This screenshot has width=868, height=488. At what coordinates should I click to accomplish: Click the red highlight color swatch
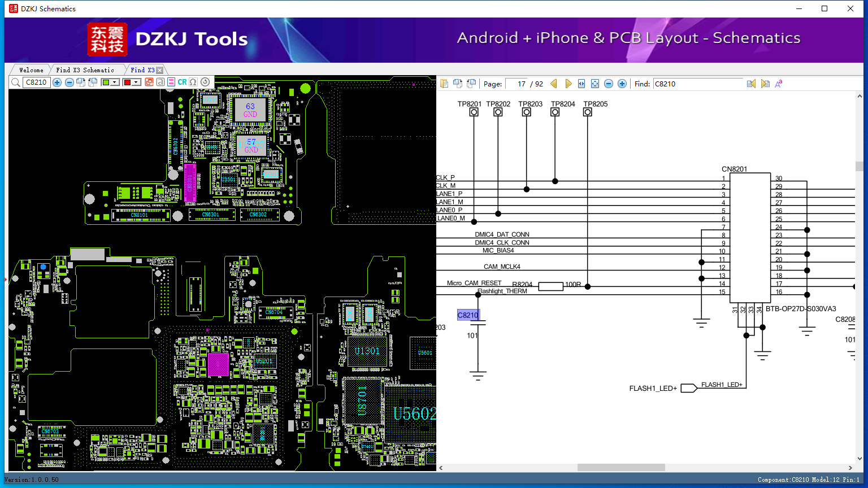(127, 82)
